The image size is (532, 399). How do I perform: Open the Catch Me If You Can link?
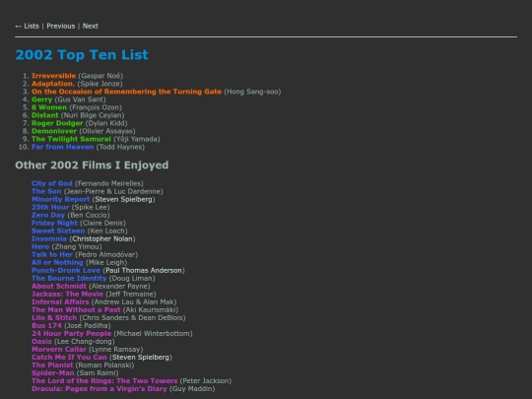pos(69,358)
